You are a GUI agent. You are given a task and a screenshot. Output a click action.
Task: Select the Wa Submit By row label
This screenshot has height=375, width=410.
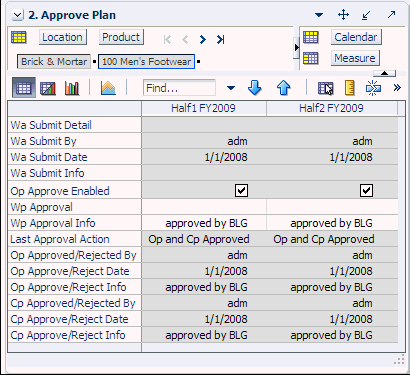point(75,141)
